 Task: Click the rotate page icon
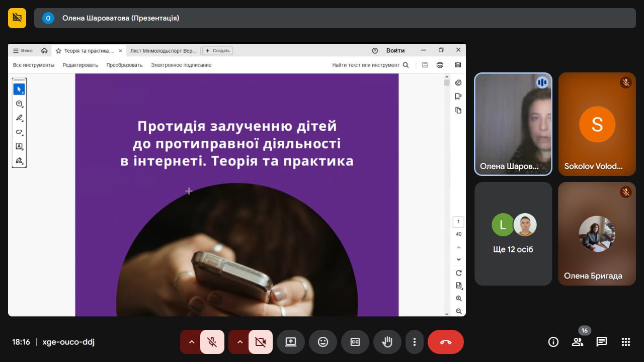coord(458,273)
